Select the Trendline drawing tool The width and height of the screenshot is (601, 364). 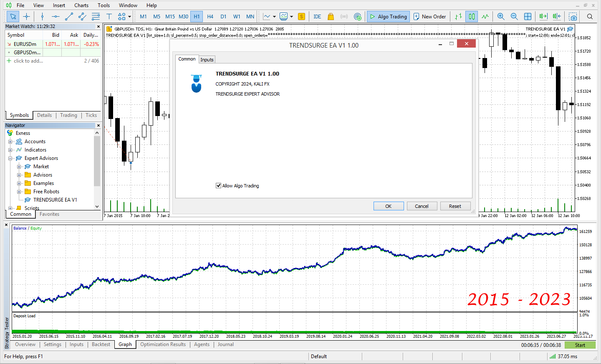click(69, 17)
